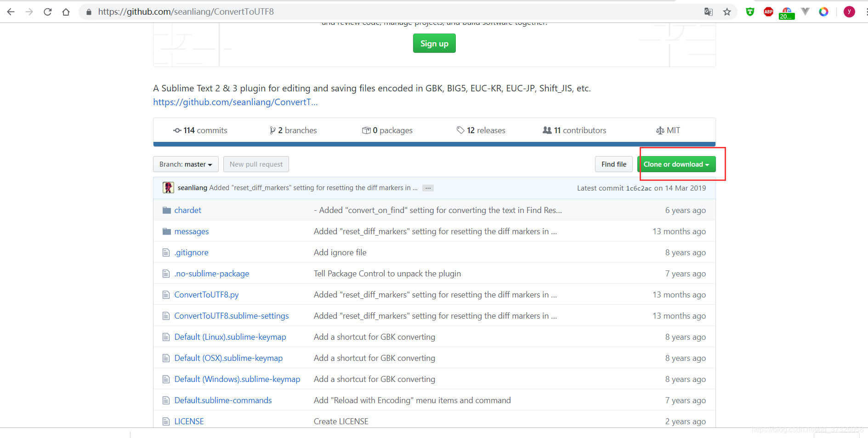
Task: Click the packages box icon
Action: (366, 130)
